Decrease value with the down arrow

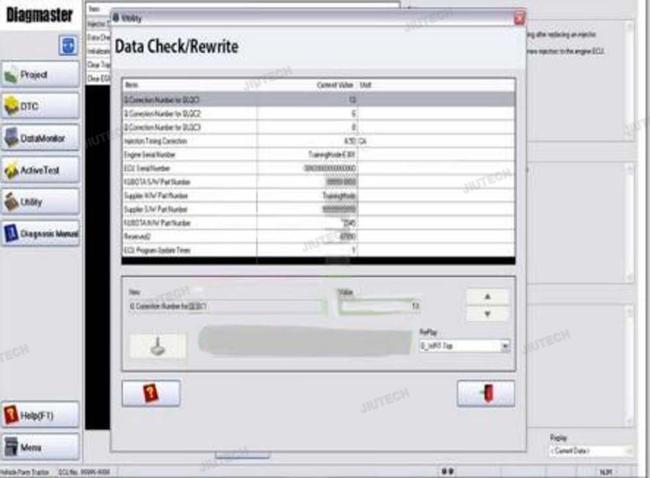pyautogui.click(x=487, y=314)
